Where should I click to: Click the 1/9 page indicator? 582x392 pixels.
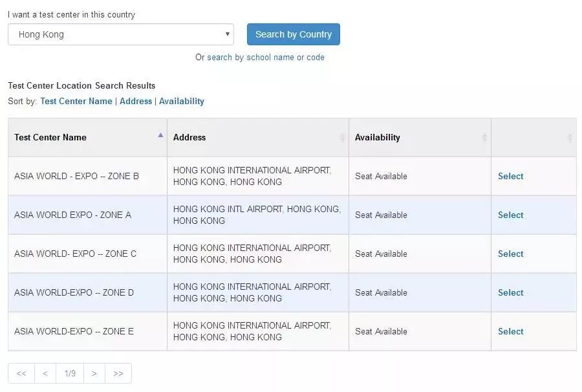tap(70, 373)
